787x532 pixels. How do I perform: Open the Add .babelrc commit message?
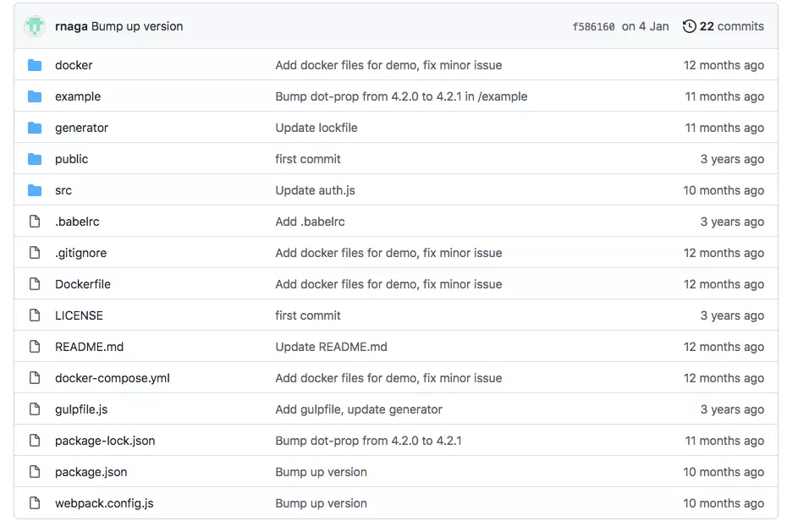click(311, 222)
